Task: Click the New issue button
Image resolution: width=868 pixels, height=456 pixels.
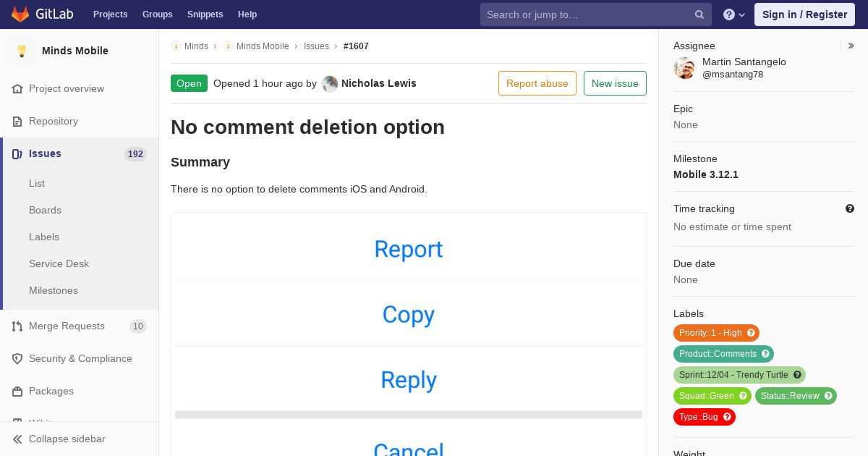Action: pos(615,83)
